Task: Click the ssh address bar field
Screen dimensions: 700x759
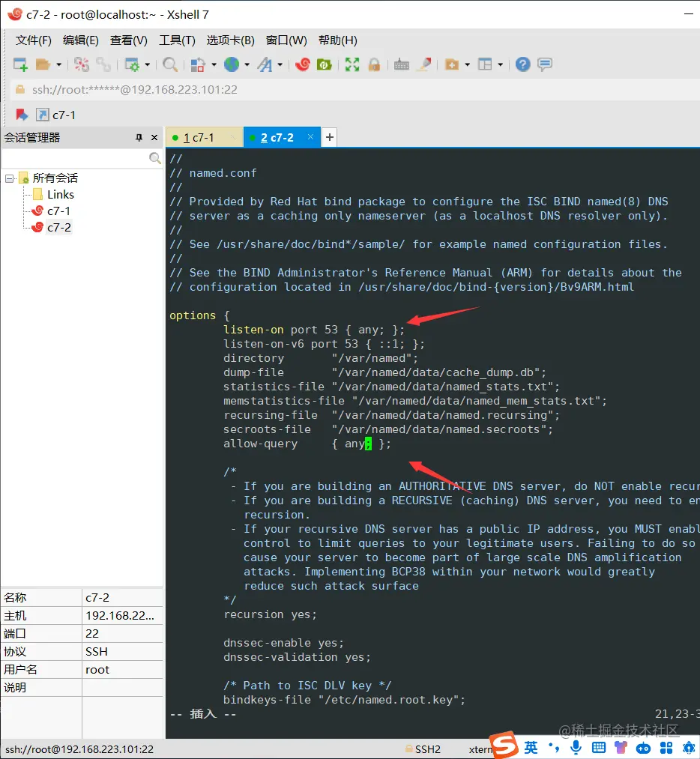Action: [x=354, y=90]
